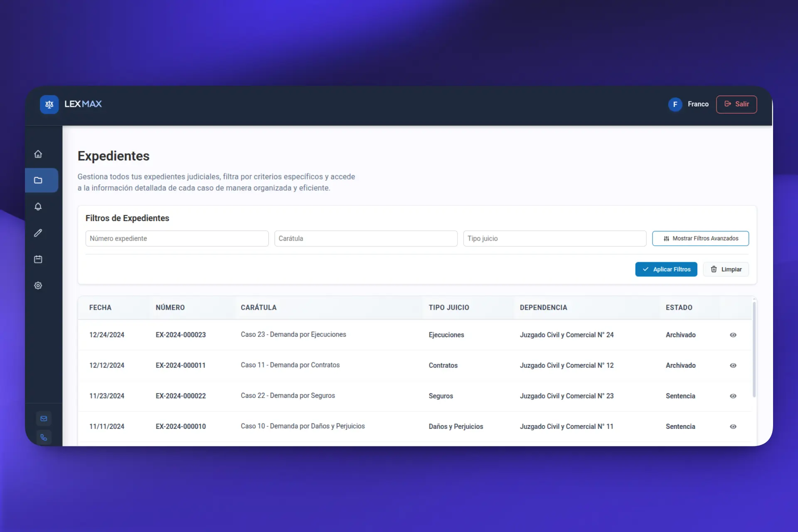Sort by the CARÁTULA column header
Screen dimensions: 798x532
[259, 308]
